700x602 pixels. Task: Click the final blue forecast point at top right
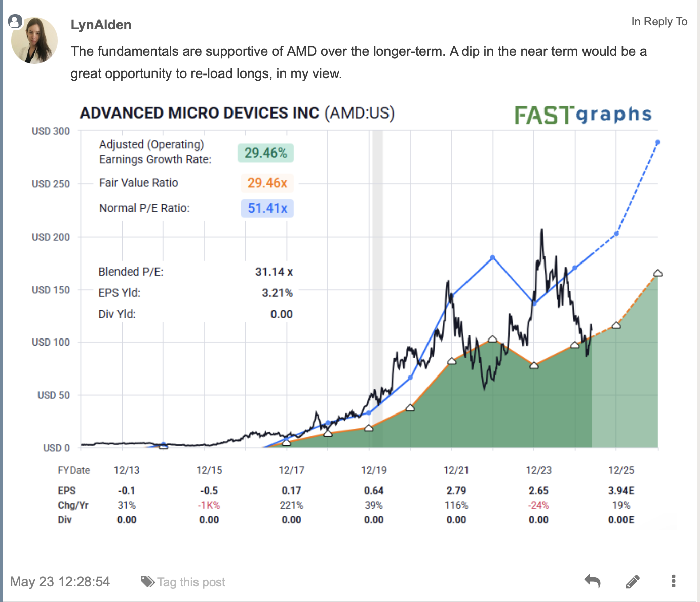point(658,142)
